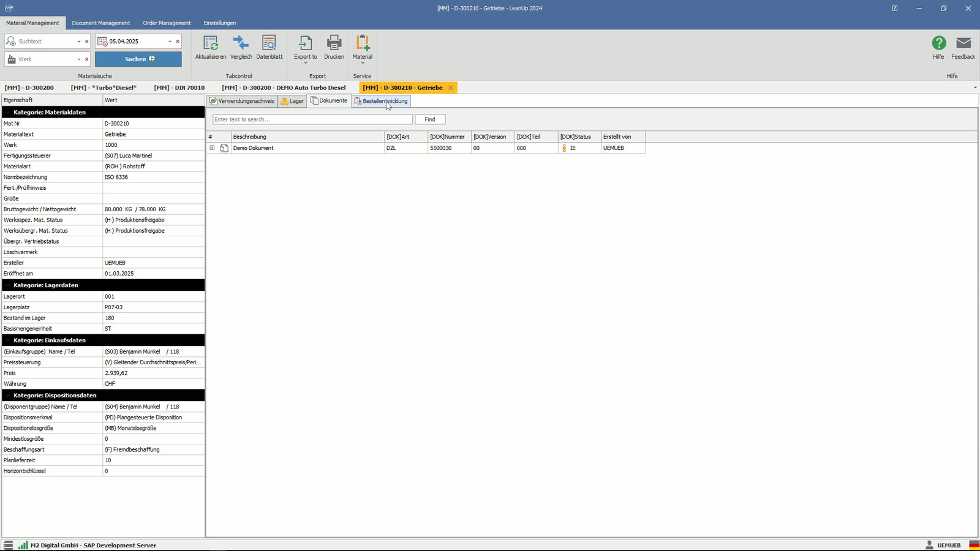This screenshot has height=551, width=980.
Task: Collapse the Kategorie: Lagerdaten group
Action: click(x=7, y=285)
